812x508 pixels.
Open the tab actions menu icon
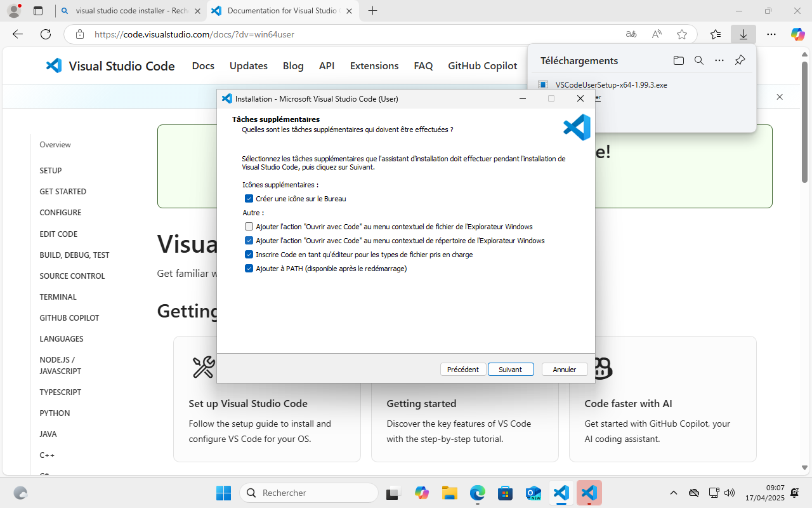click(x=38, y=11)
